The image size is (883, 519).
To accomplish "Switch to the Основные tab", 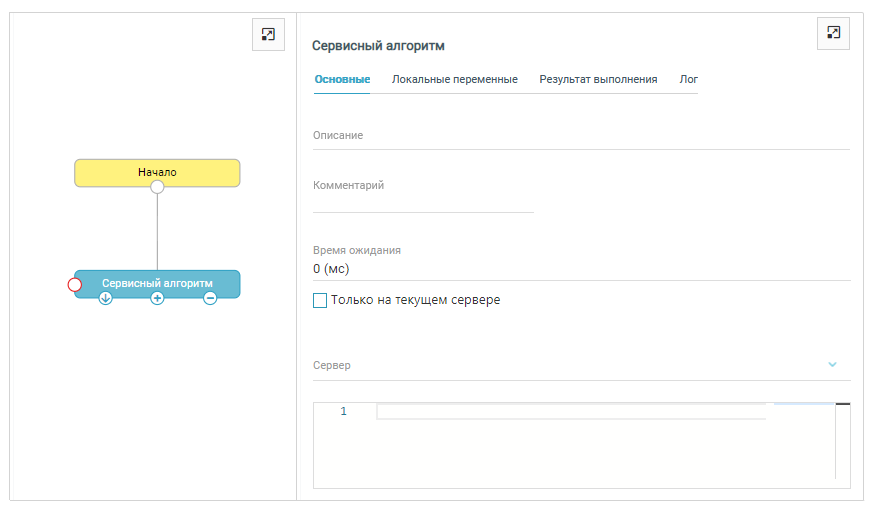I will [342, 80].
